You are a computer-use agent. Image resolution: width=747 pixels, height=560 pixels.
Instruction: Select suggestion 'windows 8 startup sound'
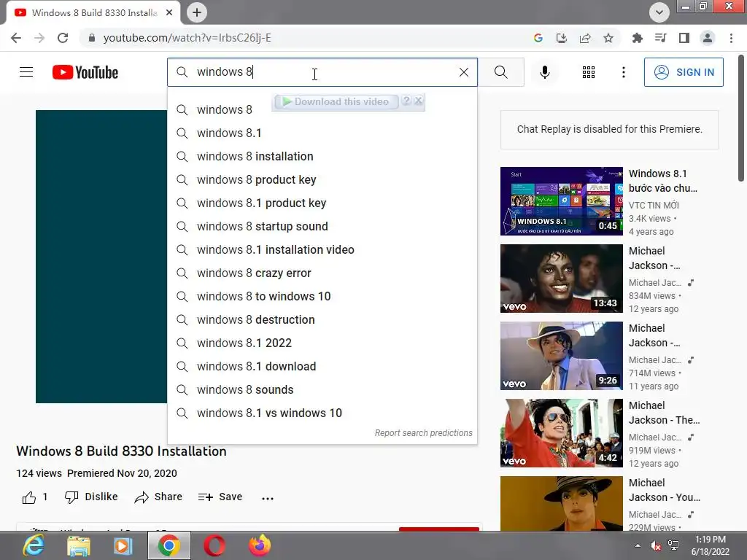(322, 226)
